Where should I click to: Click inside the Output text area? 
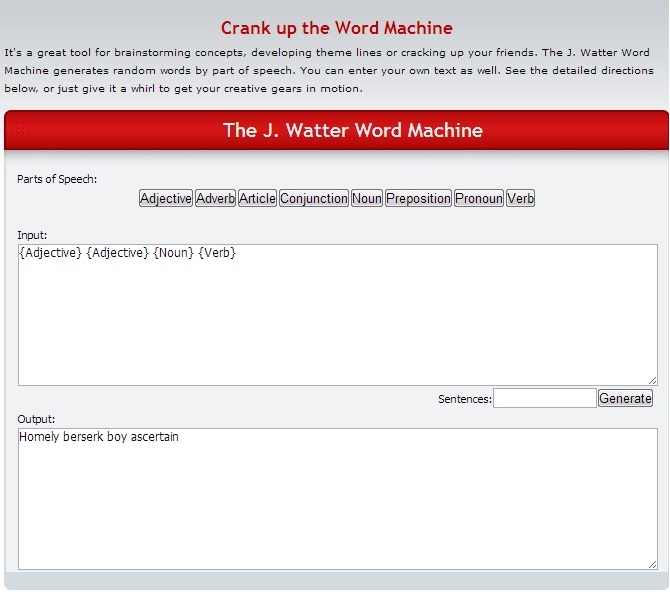click(338, 499)
